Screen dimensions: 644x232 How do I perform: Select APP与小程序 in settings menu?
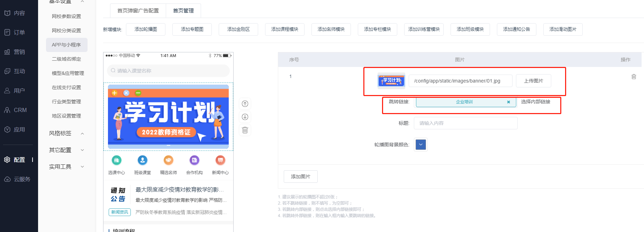click(66, 45)
